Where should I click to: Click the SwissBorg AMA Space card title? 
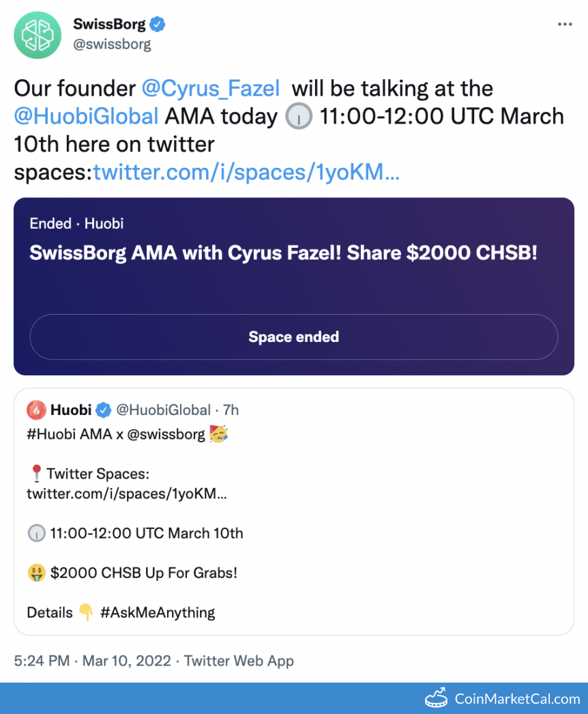284,253
